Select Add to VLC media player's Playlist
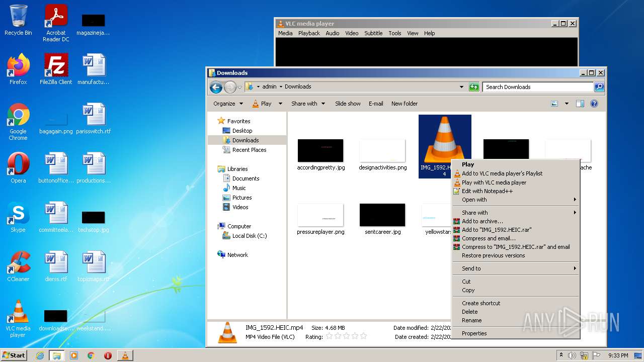Image resolution: width=644 pixels, height=362 pixels. (x=515, y=173)
